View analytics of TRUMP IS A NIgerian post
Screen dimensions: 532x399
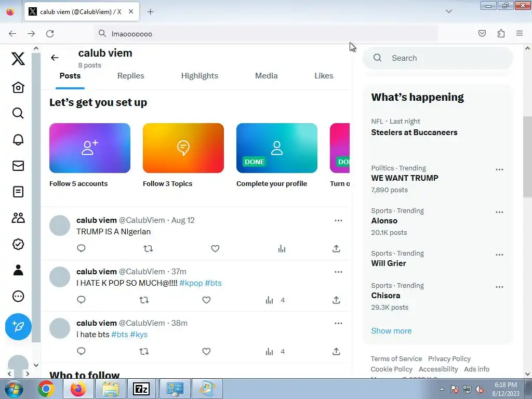[282, 249]
